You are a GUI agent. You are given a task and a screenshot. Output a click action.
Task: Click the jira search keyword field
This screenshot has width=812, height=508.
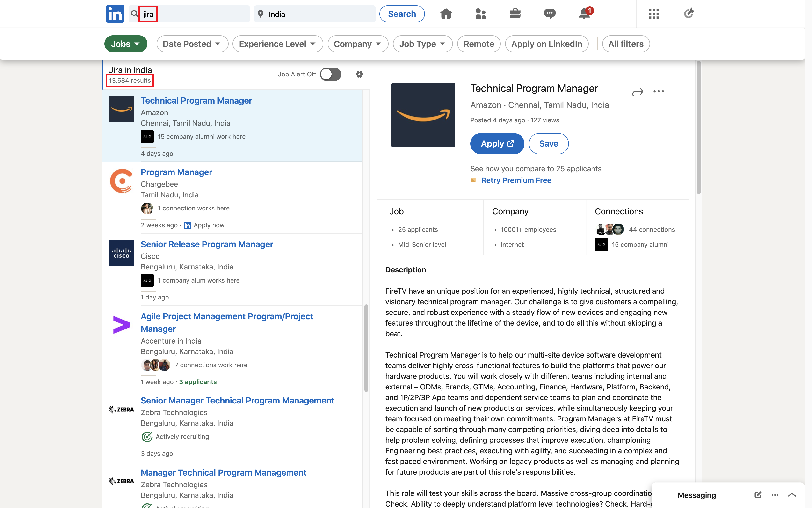coord(189,14)
